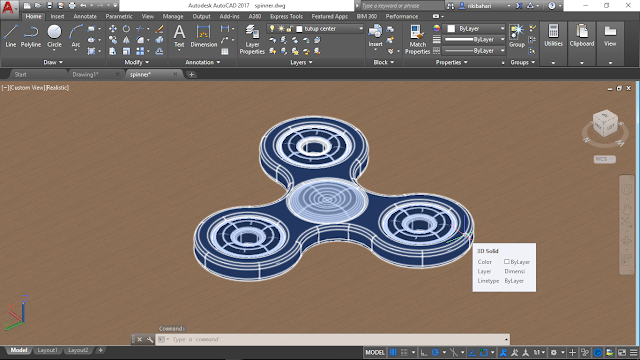Select the Polyline tool
The image size is (640, 360).
click(31, 36)
